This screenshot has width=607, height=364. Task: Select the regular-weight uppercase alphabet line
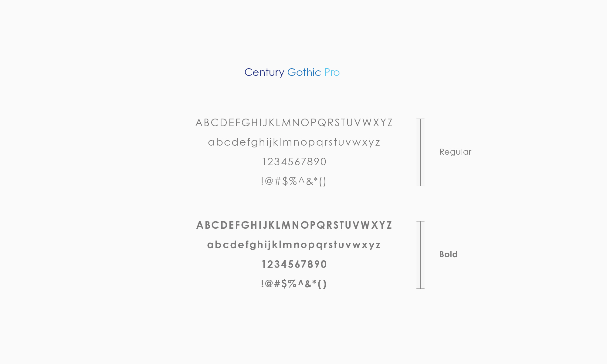click(294, 123)
